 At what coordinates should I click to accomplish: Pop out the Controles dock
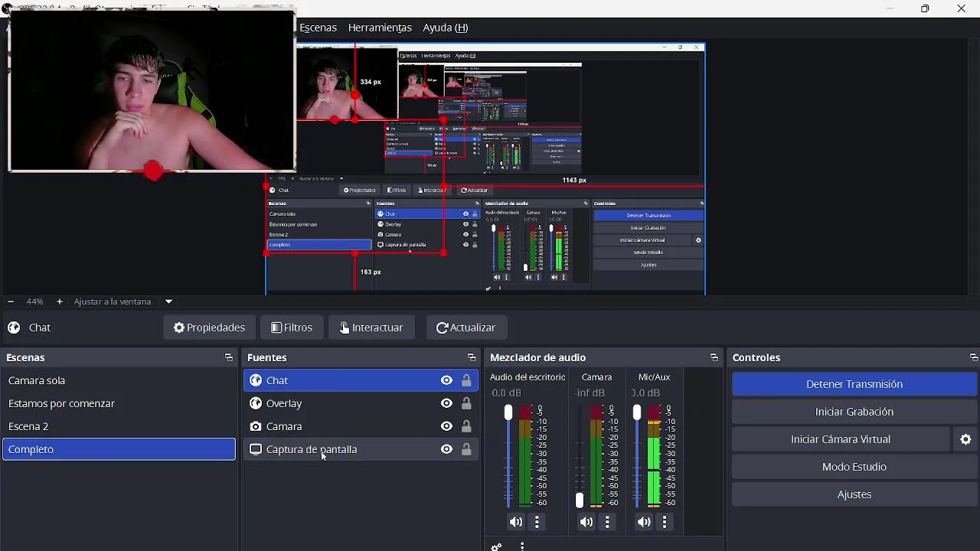973,357
